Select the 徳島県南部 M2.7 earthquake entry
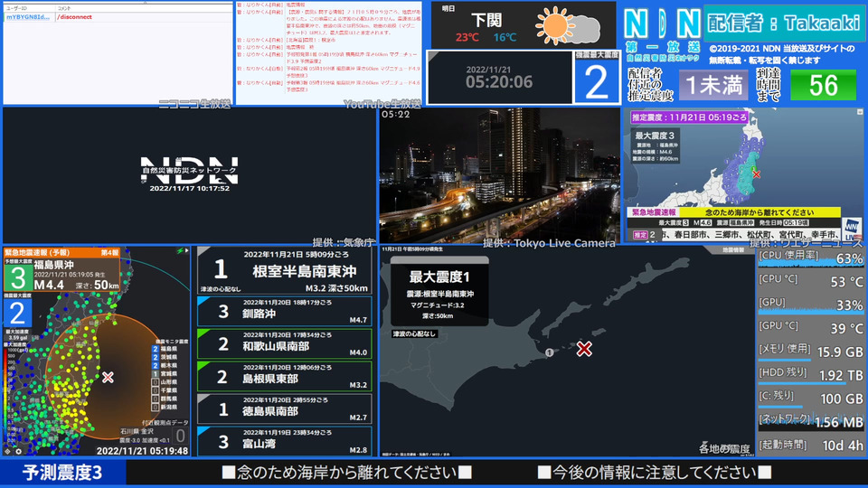This screenshot has width=868, height=488. [285, 409]
